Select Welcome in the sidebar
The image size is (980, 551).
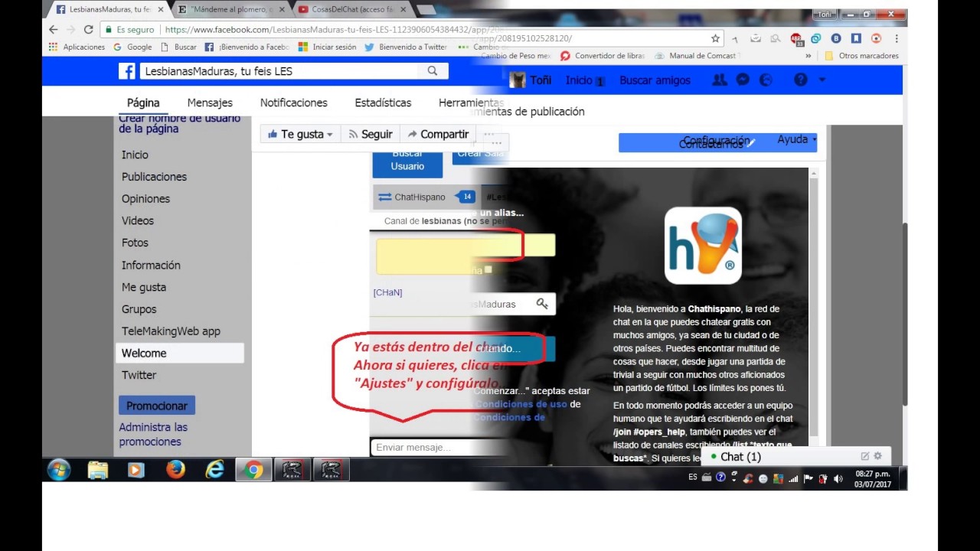point(180,353)
